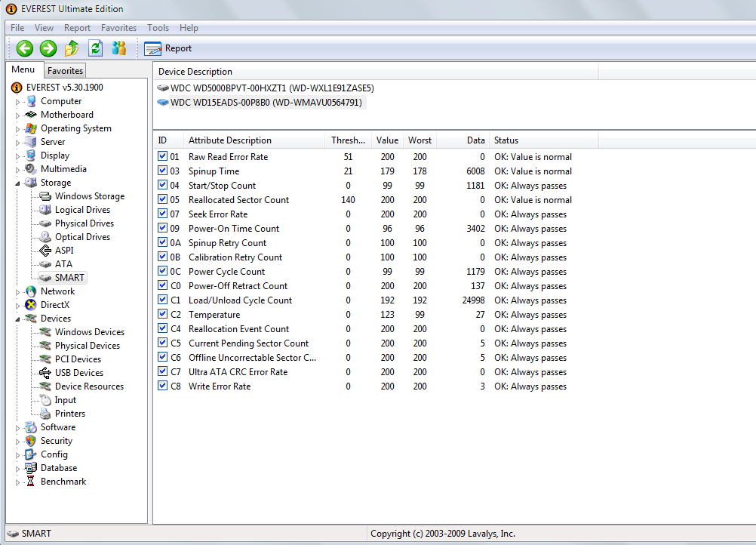The height and width of the screenshot is (545, 756).
Task: Open USB Devices in the tree
Action: (x=78, y=373)
